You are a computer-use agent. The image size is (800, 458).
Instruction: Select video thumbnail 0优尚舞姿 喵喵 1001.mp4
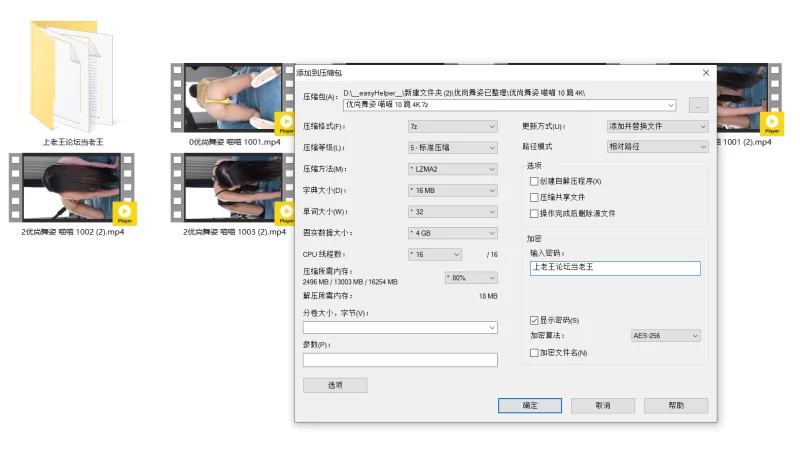point(233,98)
